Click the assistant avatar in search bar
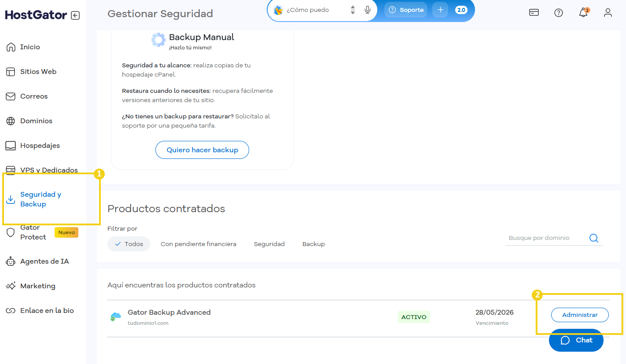The image size is (626, 364). point(278,10)
